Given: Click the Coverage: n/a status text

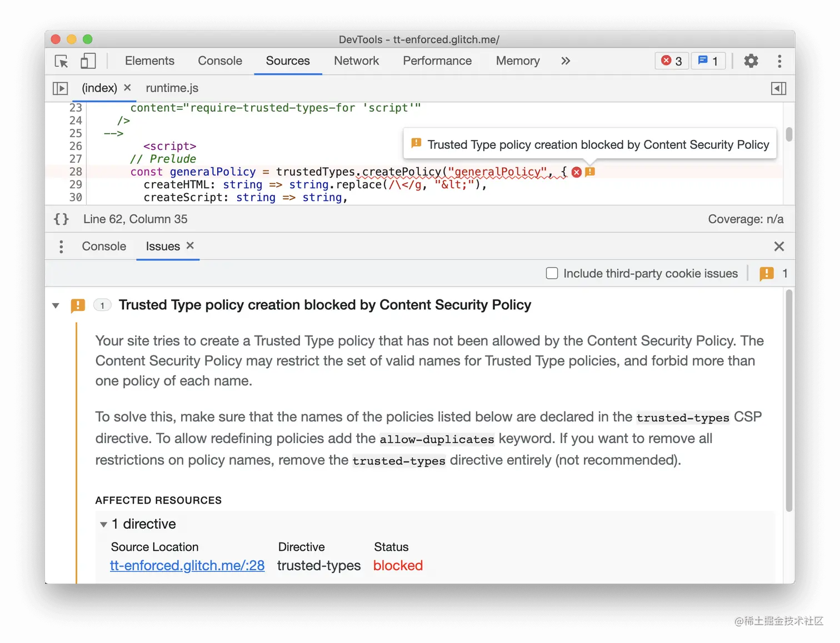Looking at the screenshot, I should coord(746,219).
